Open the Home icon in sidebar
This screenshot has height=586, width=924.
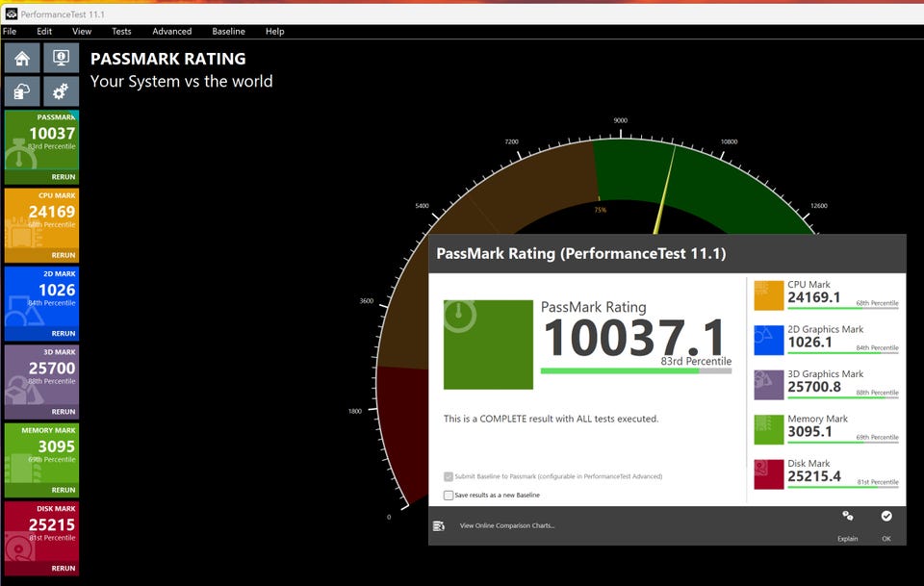tap(22, 58)
